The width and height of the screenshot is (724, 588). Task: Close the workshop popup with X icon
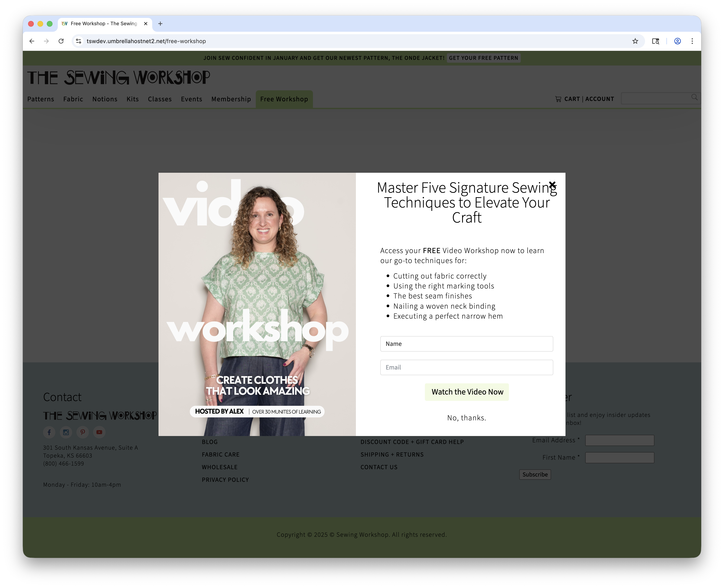(552, 185)
